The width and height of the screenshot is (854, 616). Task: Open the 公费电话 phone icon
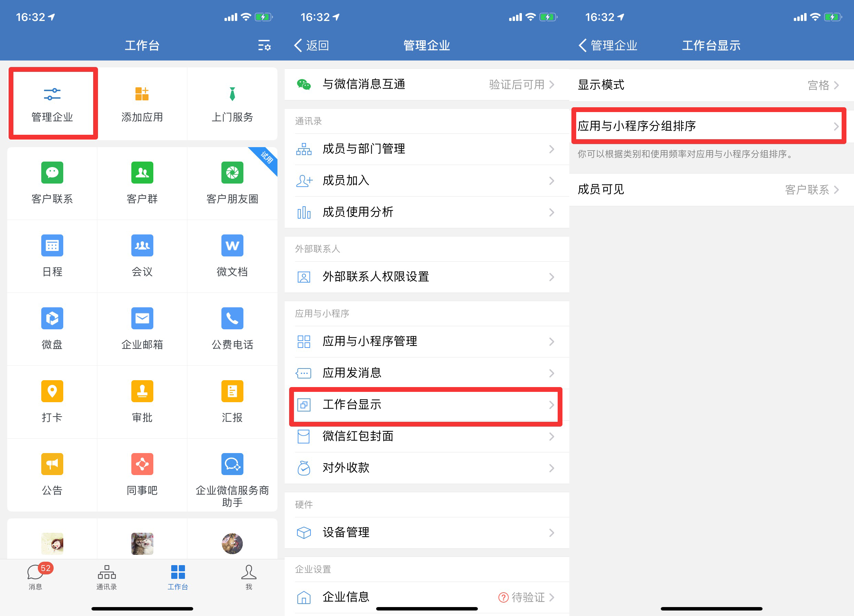(x=232, y=319)
